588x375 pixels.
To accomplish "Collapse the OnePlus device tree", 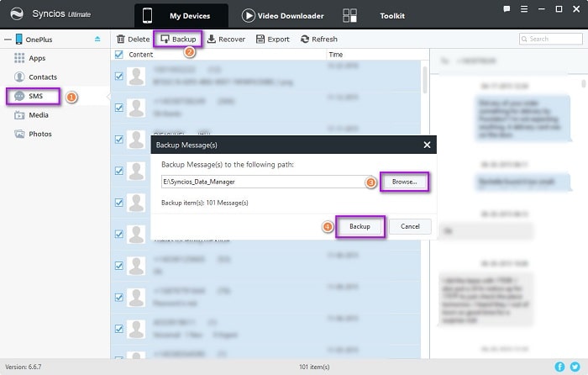I will 8,39.
